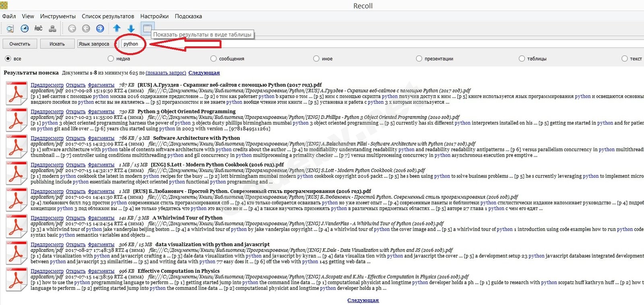Click PDF icon of Скрапинг веб-сайтов result
Image resolution: width=644 pixels, height=305 pixels.
point(16,93)
